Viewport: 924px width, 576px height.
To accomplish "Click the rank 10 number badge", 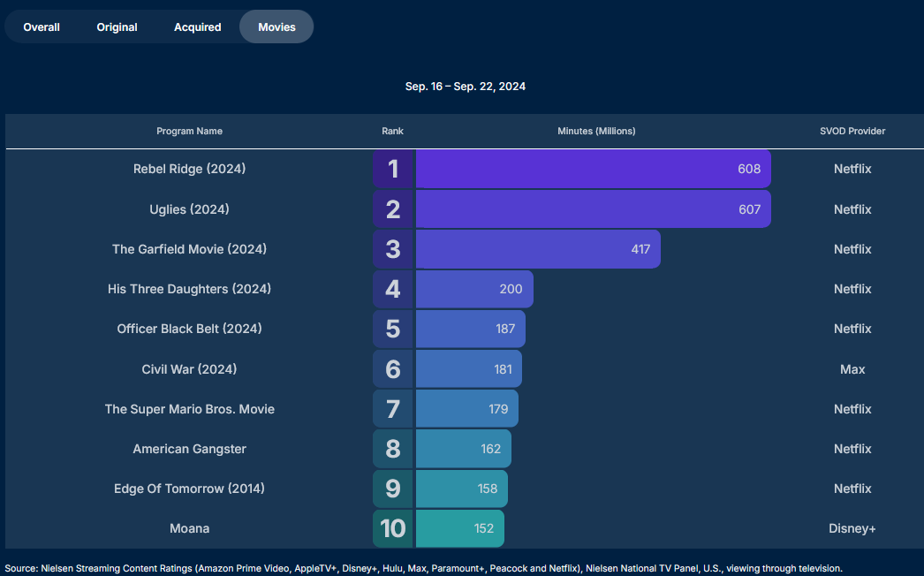I will point(393,528).
